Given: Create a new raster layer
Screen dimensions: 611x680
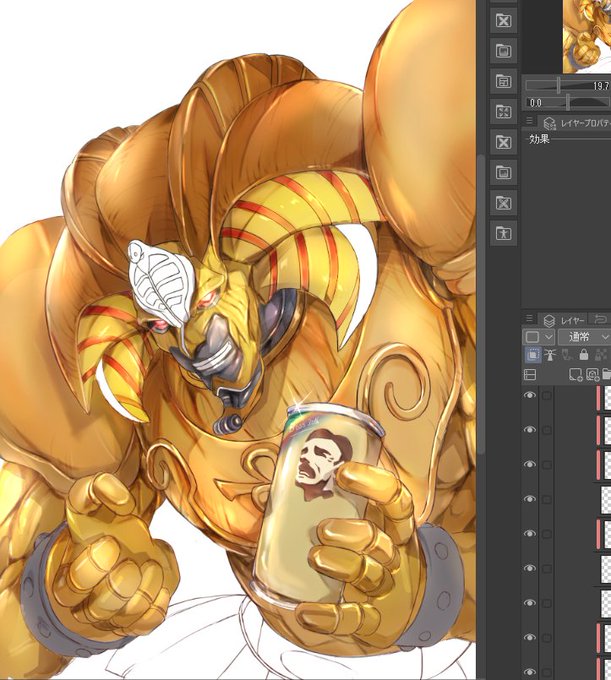Looking at the screenshot, I should click(x=575, y=374).
